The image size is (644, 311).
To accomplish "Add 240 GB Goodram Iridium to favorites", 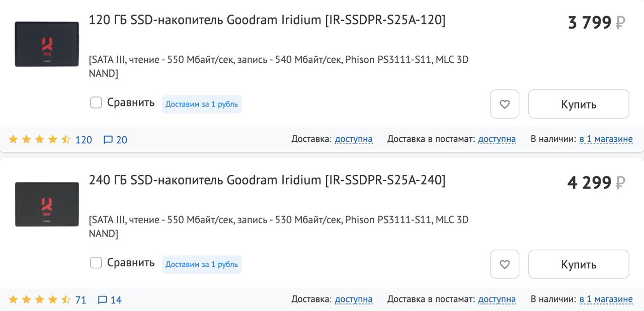I will tap(504, 264).
